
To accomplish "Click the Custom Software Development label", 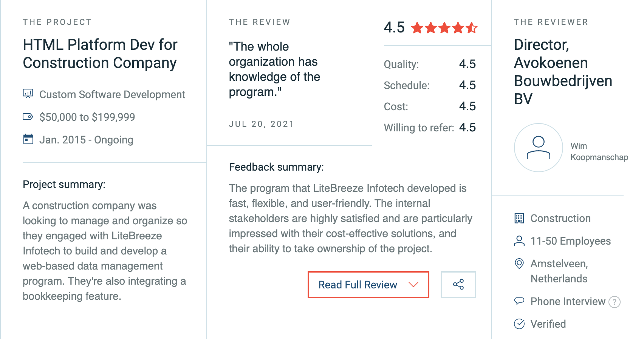I will (x=112, y=94).
